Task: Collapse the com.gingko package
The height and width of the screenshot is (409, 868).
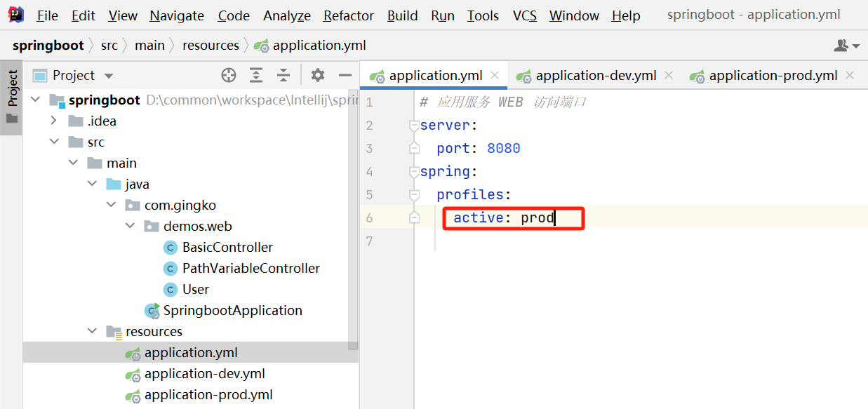Action: (x=111, y=206)
